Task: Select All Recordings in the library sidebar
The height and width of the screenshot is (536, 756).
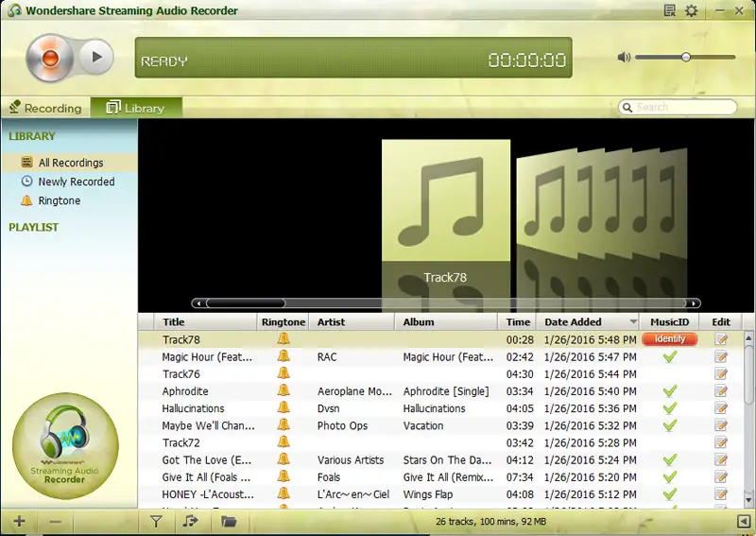Action: click(x=69, y=163)
